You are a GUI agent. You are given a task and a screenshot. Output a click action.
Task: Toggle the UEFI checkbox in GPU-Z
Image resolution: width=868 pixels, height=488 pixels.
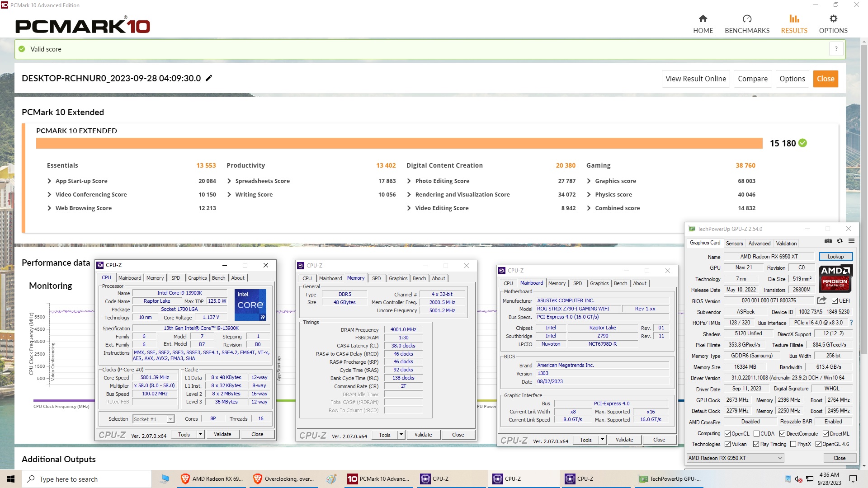(x=835, y=301)
